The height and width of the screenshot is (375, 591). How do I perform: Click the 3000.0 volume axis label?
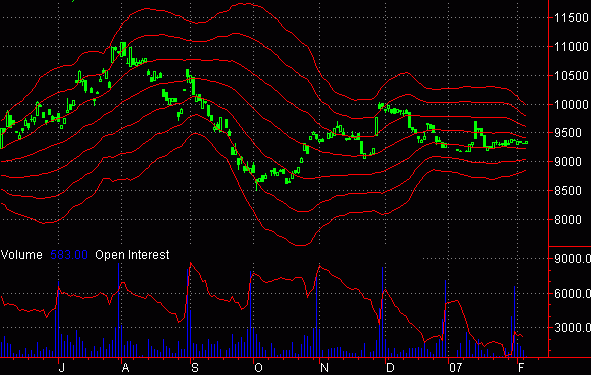click(573, 328)
